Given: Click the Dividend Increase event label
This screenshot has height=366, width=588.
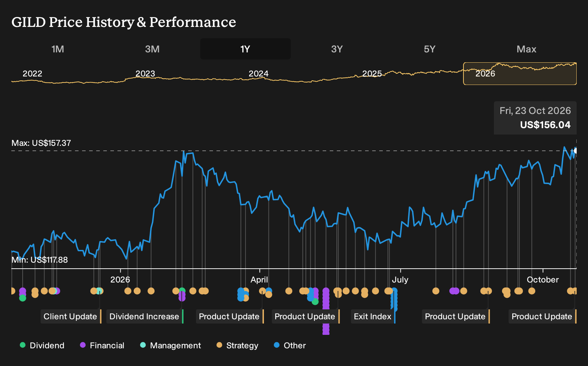Looking at the screenshot, I should coord(145,316).
